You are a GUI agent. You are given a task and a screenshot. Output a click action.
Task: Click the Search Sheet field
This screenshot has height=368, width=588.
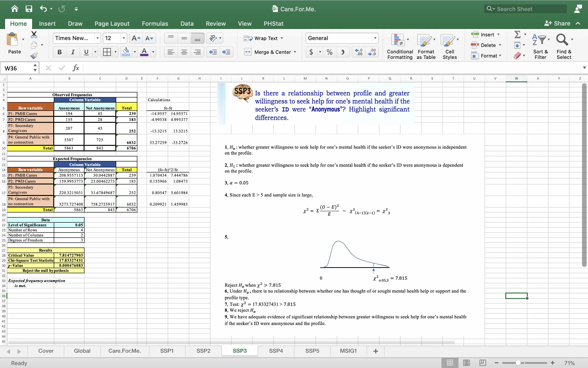[525, 9]
